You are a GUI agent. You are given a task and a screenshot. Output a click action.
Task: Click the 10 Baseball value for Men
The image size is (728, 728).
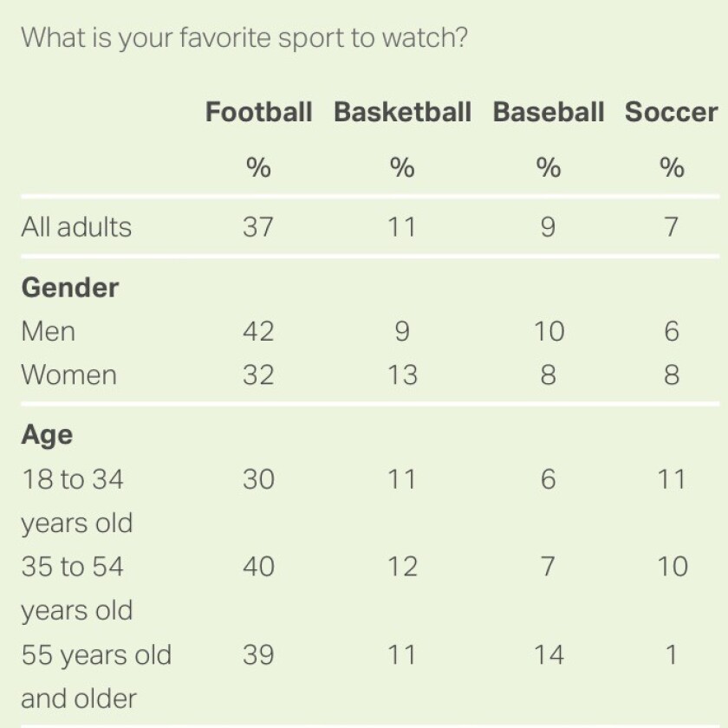[x=549, y=331]
